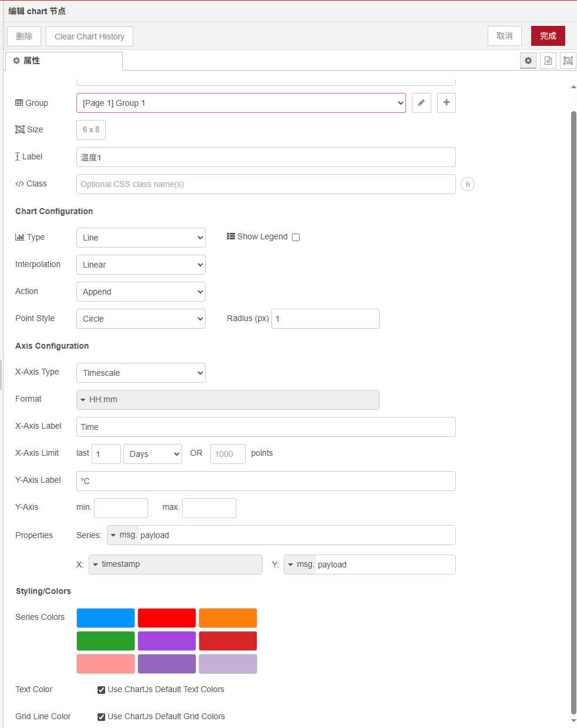Open the Interpolation dropdown

[141, 265]
